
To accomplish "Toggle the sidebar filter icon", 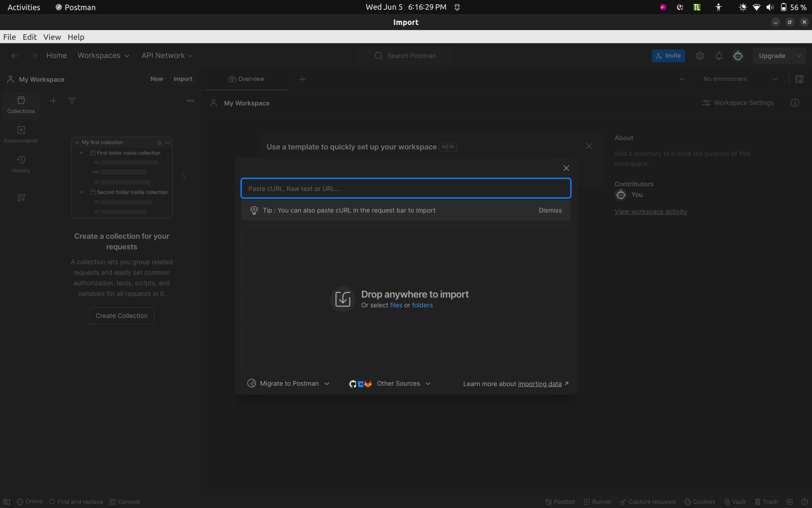I will (72, 101).
